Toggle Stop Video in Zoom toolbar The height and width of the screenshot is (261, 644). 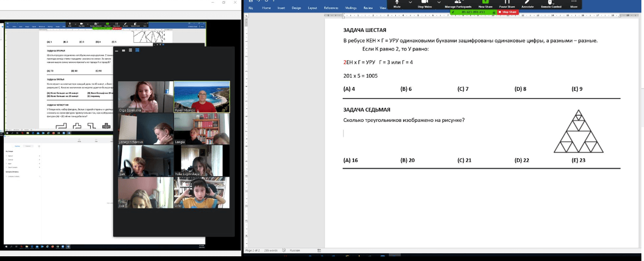(424, 4)
